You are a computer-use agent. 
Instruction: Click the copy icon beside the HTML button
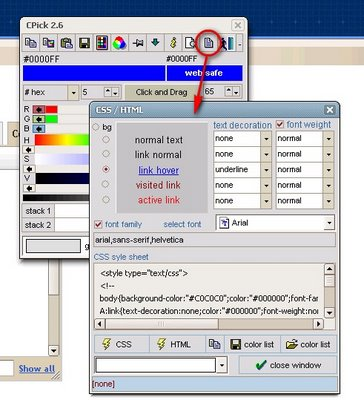(x=214, y=344)
